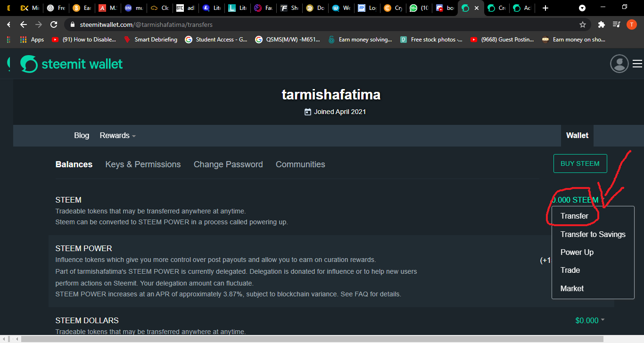Image resolution: width=644 pixels, height=343 pixels.
Task: Switch to the WhatsApp browser tab
Action: (x=419, y=8)
